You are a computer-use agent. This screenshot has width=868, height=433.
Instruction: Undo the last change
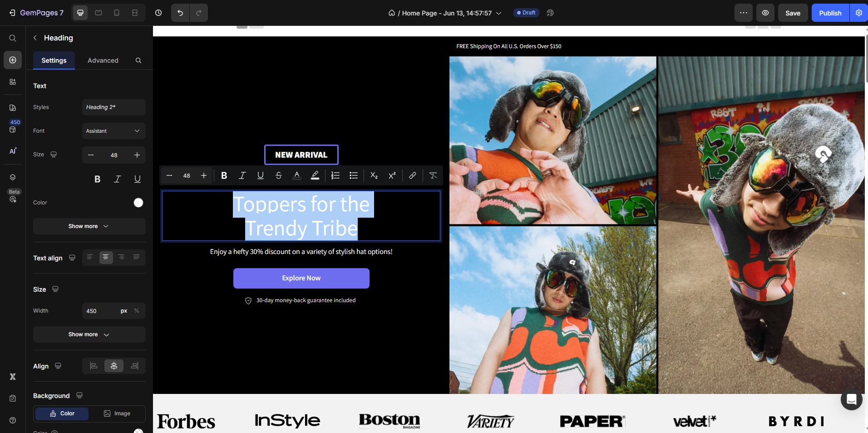pyautogui.click(x=180, y=13)
